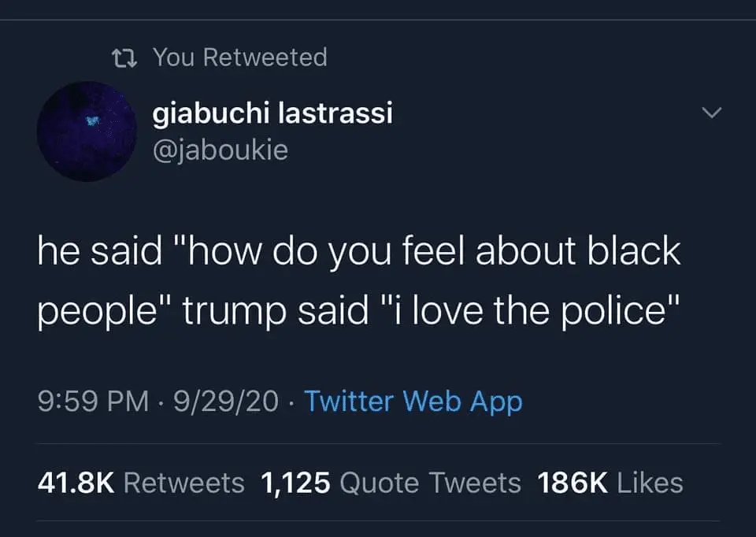The height and width of the screenshot is (537, 756).
Task: Show the Likes list
Action: 649,483
